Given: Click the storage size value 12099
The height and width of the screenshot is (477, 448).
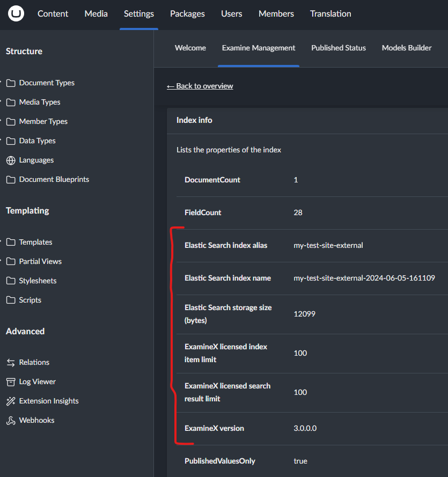Looking at the screenshot, I should 304,314.
